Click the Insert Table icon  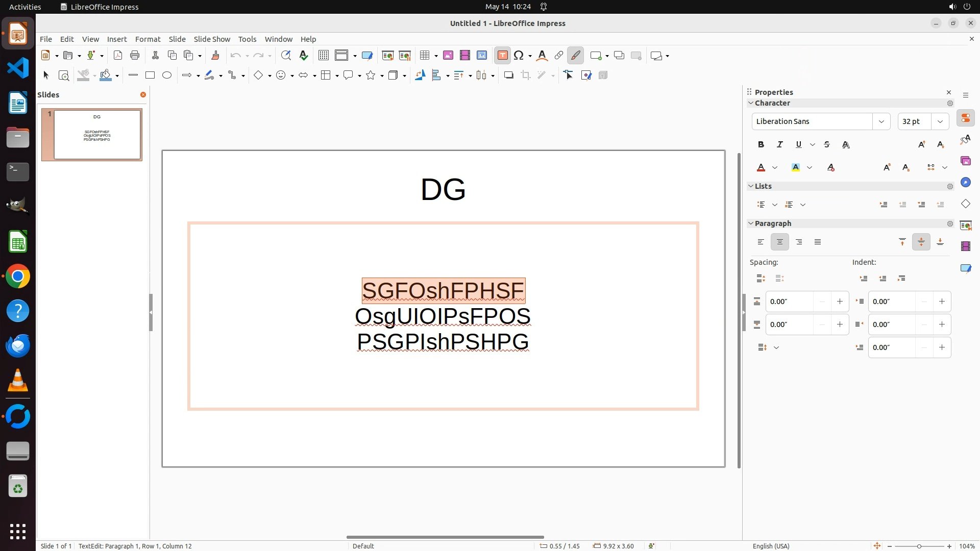tap(425, 56)
